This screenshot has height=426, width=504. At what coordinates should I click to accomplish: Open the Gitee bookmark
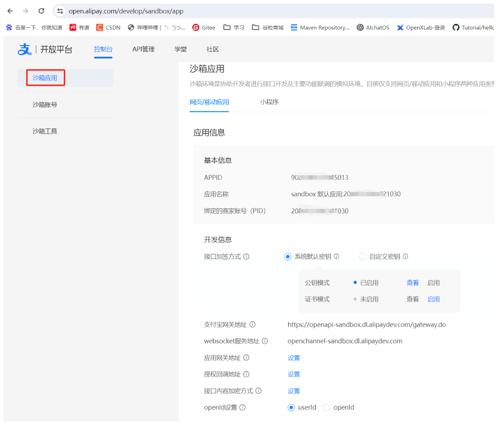[204, 28]
